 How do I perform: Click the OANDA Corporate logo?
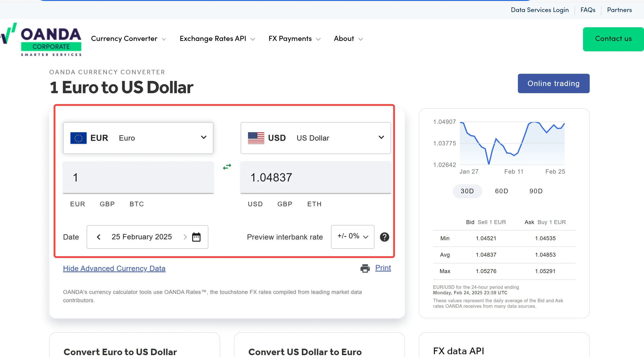[41, 39]
